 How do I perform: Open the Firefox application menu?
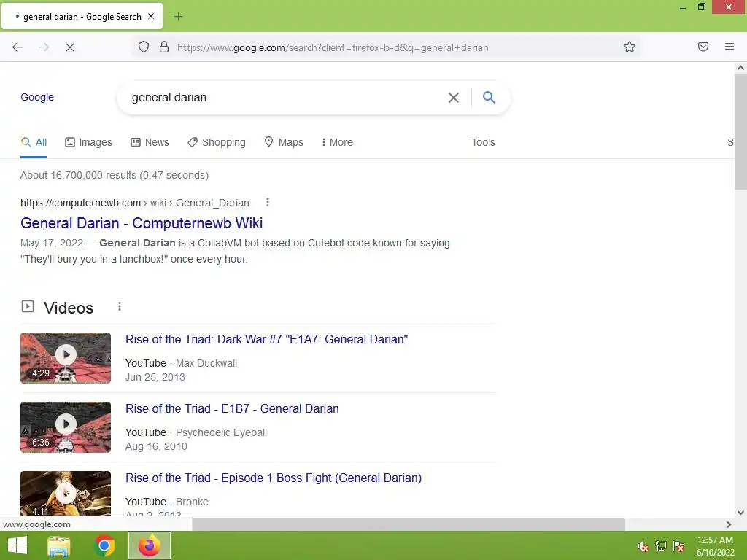coord(729,47)
